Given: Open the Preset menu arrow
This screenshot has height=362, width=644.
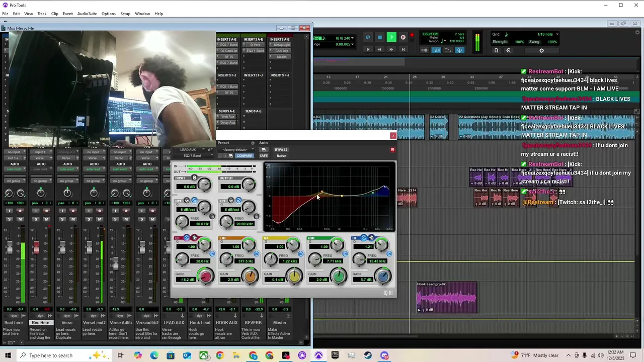Looking at the screenshot, I should pyautogui.click(x=253, y=143).
